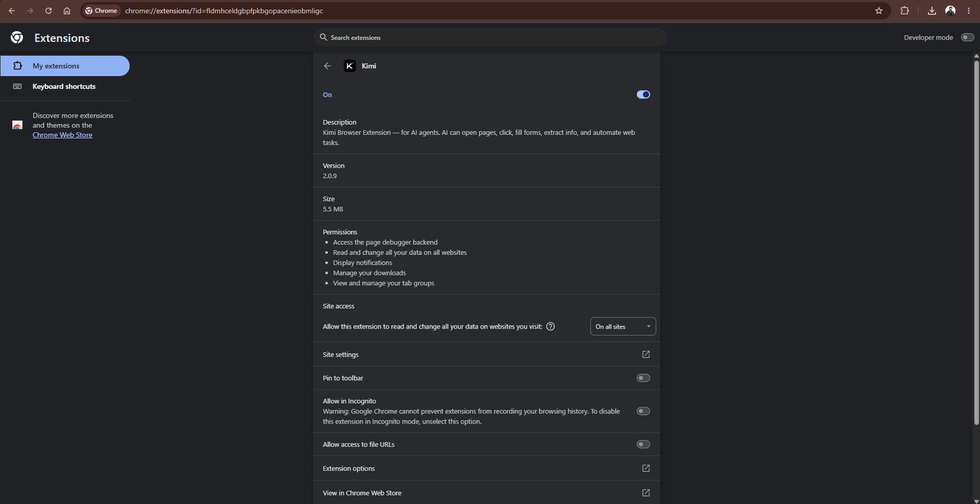Screen dimensions: 980x504
Task: Open the home page icon
Action: [x=67, y=11]
